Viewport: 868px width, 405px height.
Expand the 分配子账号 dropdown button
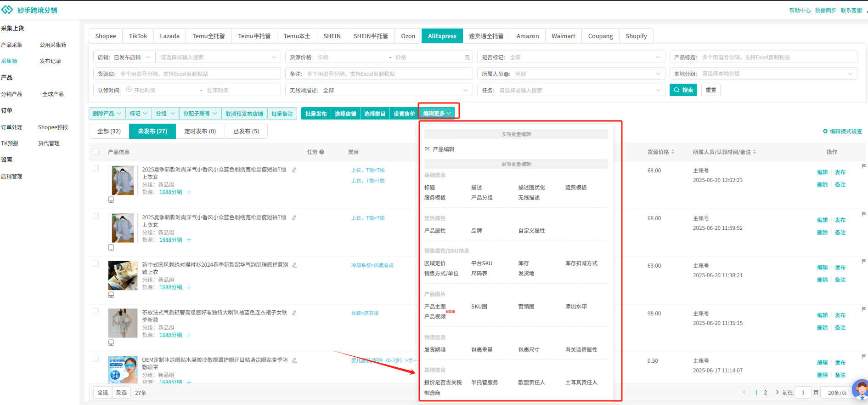[x=200, y=114]
